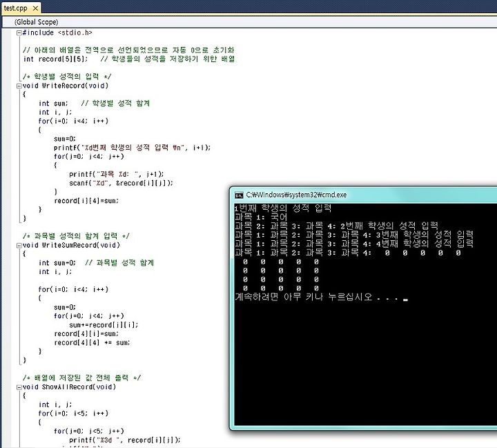The height and width of the screenshot is (448, 497).
Task: Collapse the WriteSumRecord function outline
Action: 19,246
